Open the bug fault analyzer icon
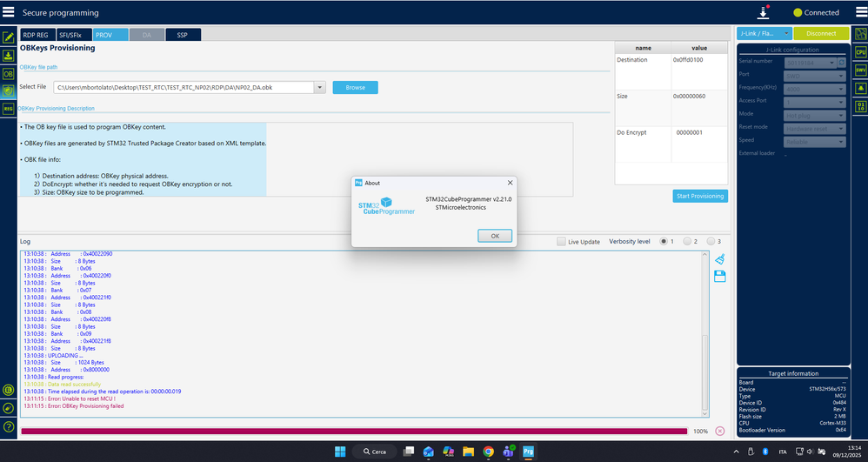The height and width of the screenshot is (462, 868). point(861,88)
